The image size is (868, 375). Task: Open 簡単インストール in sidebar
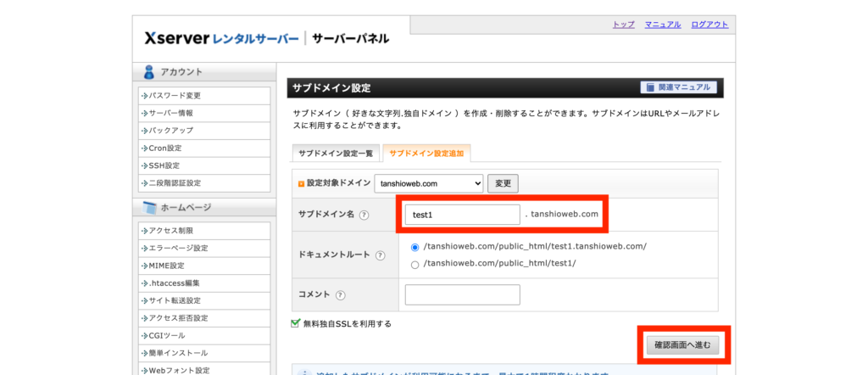coord(204,353)
